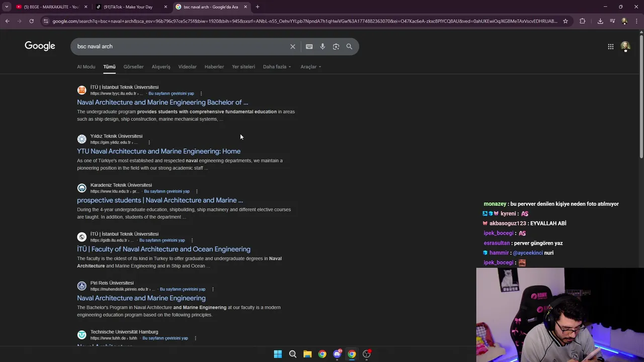Go back to the previous page
The height and width of the screenshot is (362, 644).
pyautogui.click(x=7, y=21)
